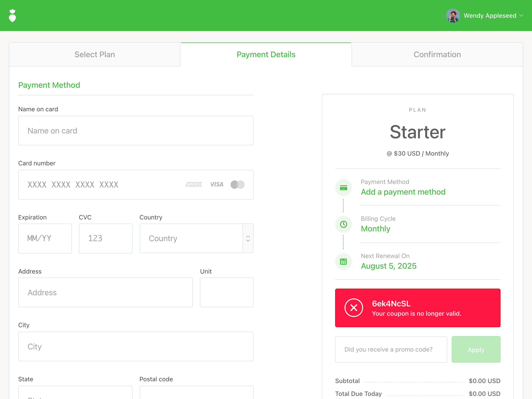
Task: Open the Payment Details tab
Action: coord(266,54)
